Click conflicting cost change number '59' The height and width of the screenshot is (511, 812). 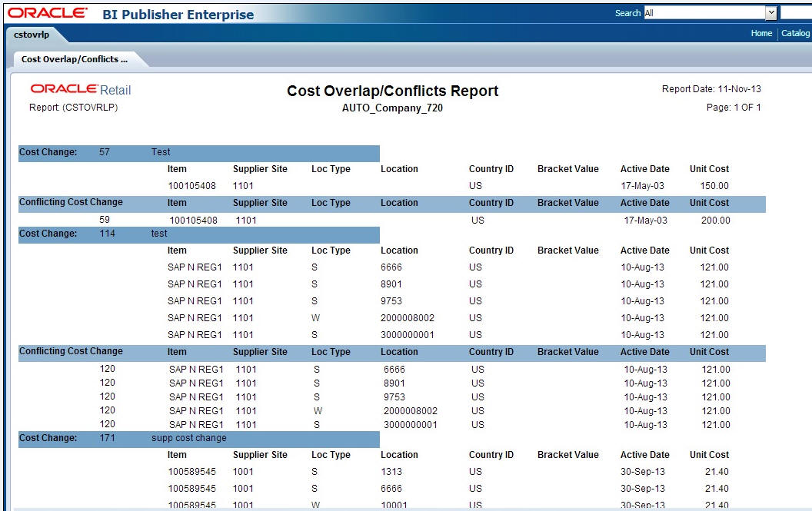click(x=104, y=220)
